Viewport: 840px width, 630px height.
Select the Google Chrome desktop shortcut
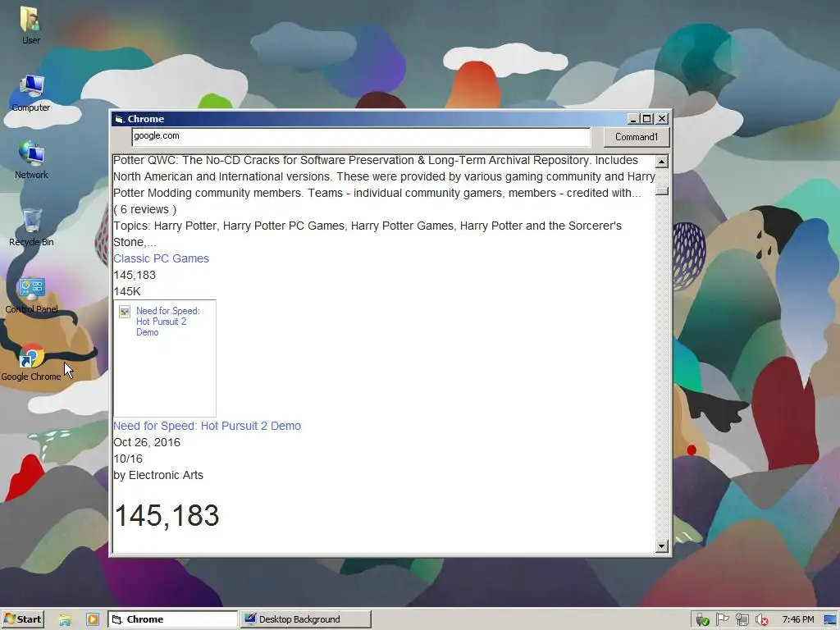coord(31,362)
